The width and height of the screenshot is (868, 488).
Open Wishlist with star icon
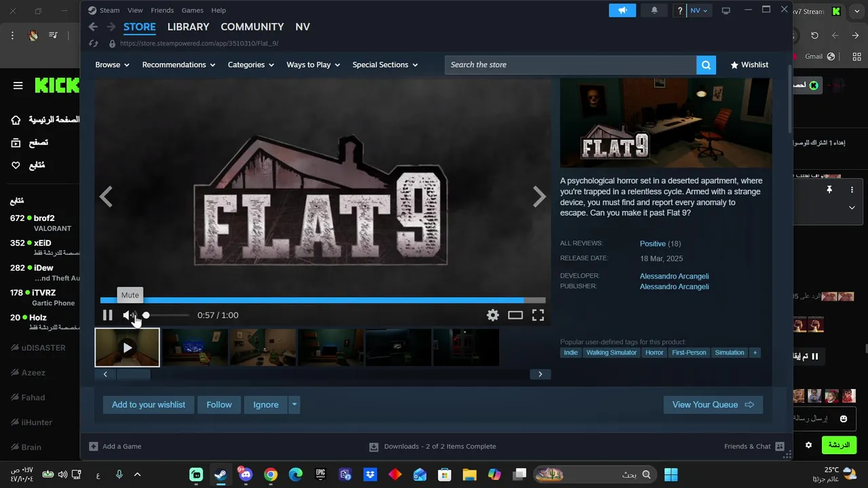click(x=749, y=65)
